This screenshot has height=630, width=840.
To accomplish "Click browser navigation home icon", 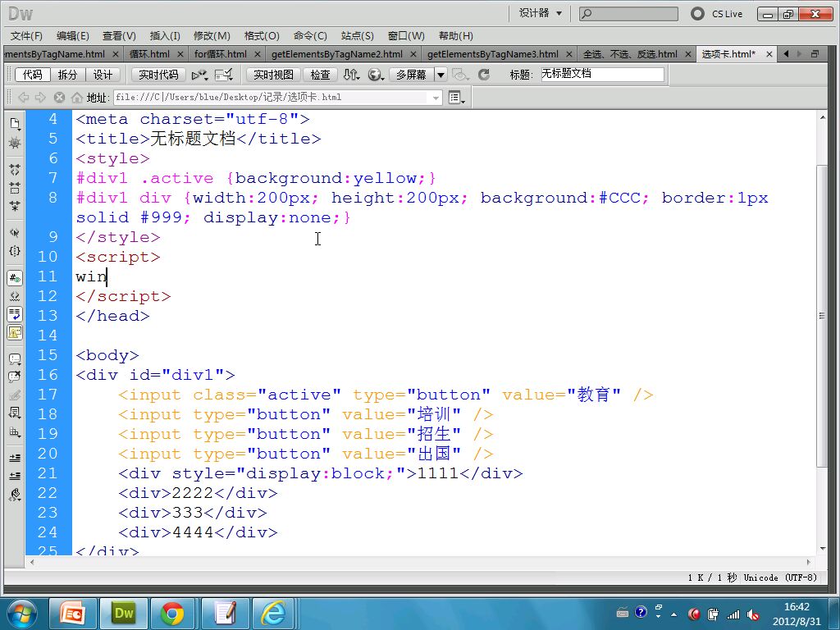I will click(x=77, y=97).
